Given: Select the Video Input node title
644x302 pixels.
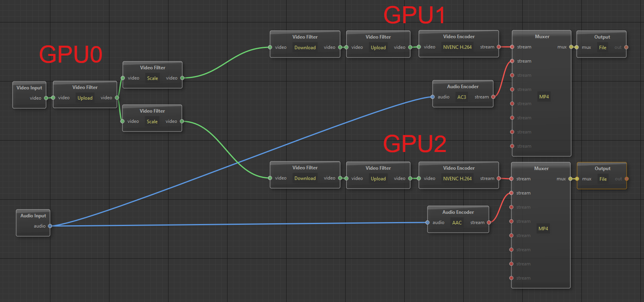Looking at the screenshot, I should coord(29,88).
